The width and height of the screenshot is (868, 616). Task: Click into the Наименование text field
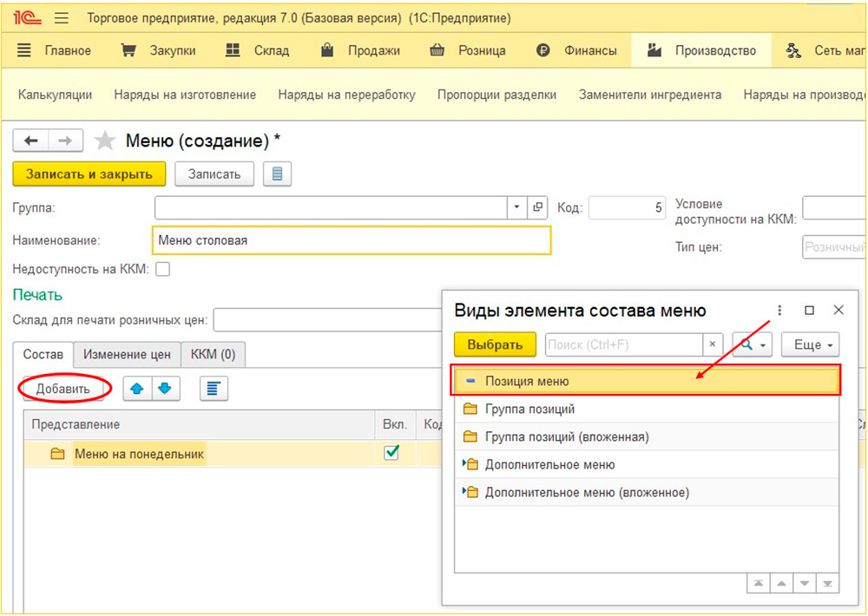(x=352, y=240)
